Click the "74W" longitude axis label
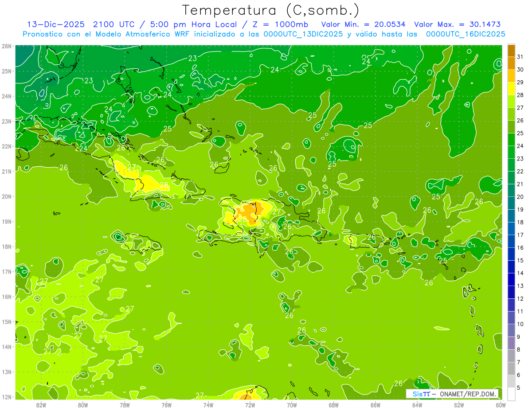Screen dimensions: 532x411 [208, 405]
